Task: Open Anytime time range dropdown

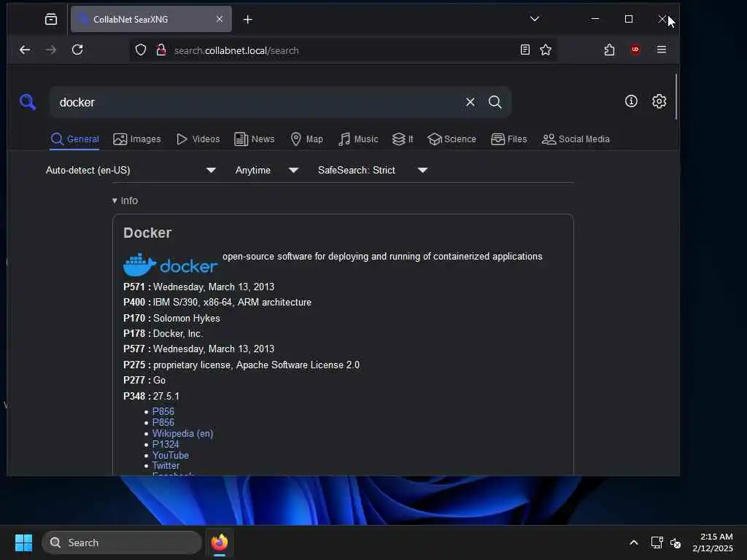Action: tap(267, 170)
